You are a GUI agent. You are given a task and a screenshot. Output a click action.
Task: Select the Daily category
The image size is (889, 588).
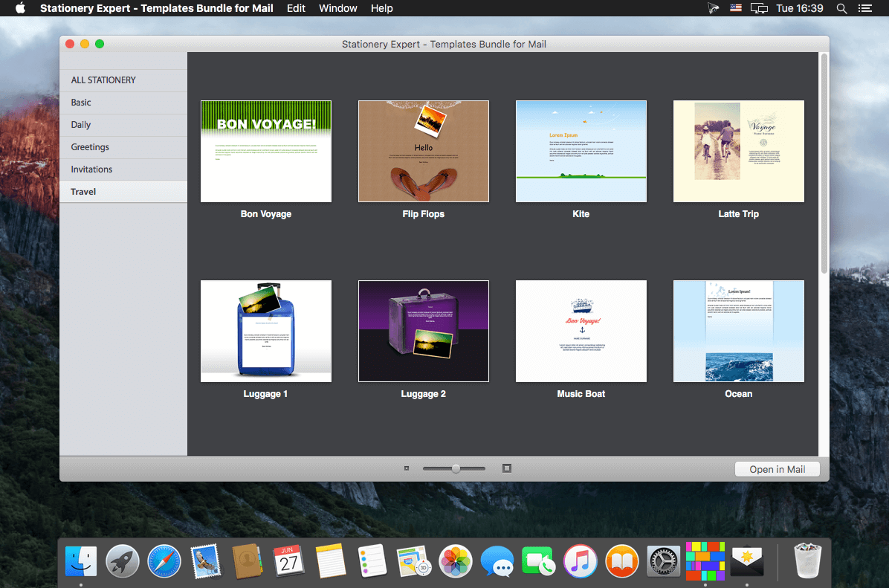(x=123, y=125)
